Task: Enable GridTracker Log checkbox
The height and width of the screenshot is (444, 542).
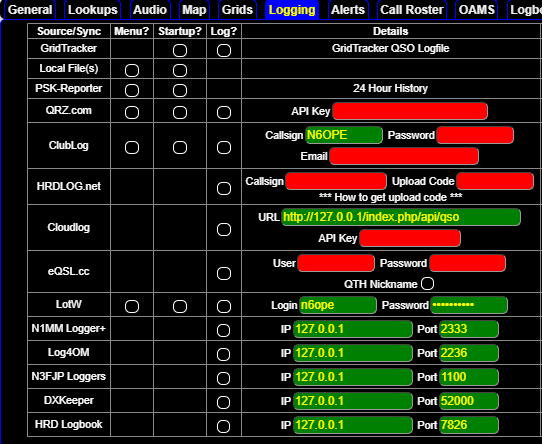Action: [224, 50]
